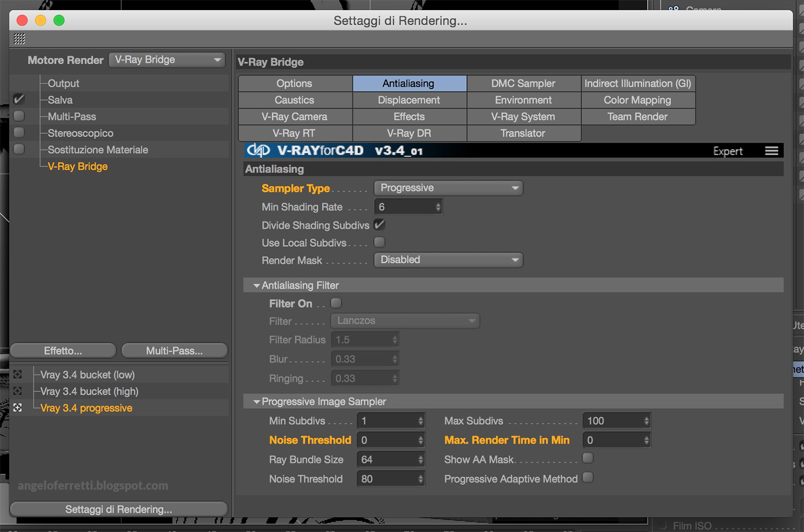Image resolution: width=804 pixels, height=532 pixels.
Task: Open the Translator tab
Action: [x=524, y=133]
